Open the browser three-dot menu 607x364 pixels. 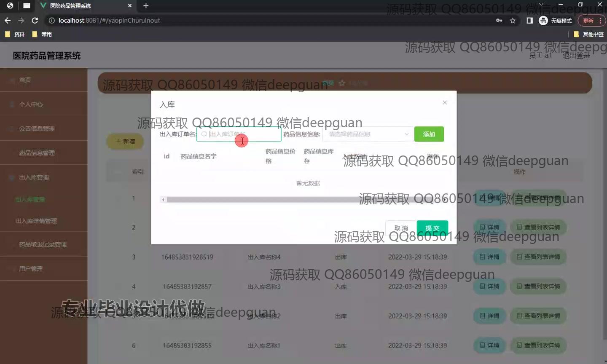[600, 20]
